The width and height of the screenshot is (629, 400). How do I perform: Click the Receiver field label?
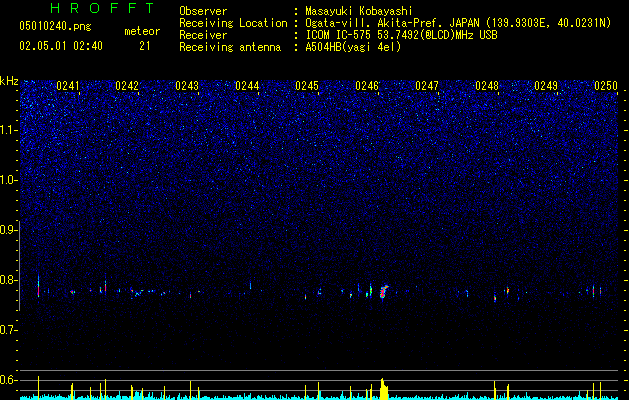point(203,35)
